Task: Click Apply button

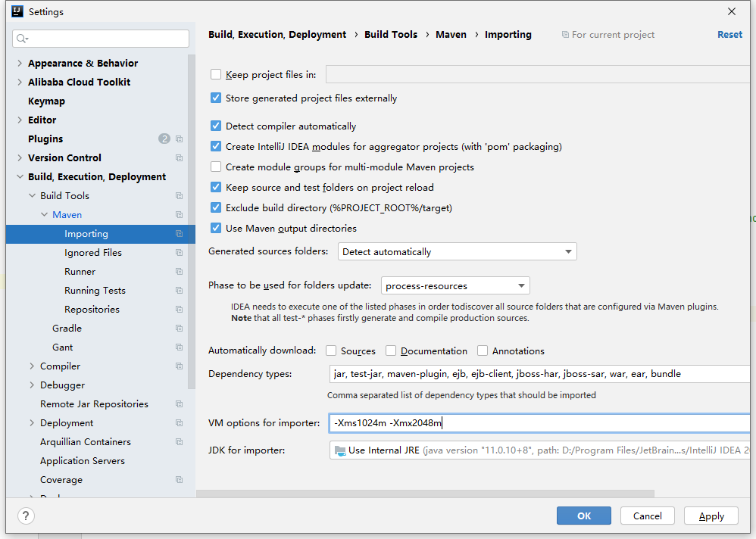Action: pos(711,516)
